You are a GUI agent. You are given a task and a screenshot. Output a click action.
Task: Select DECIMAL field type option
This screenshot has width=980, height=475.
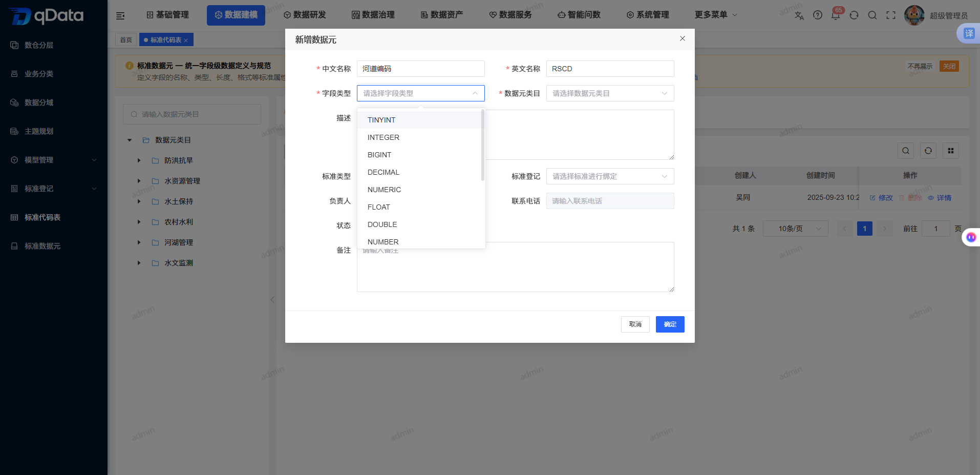419,172
